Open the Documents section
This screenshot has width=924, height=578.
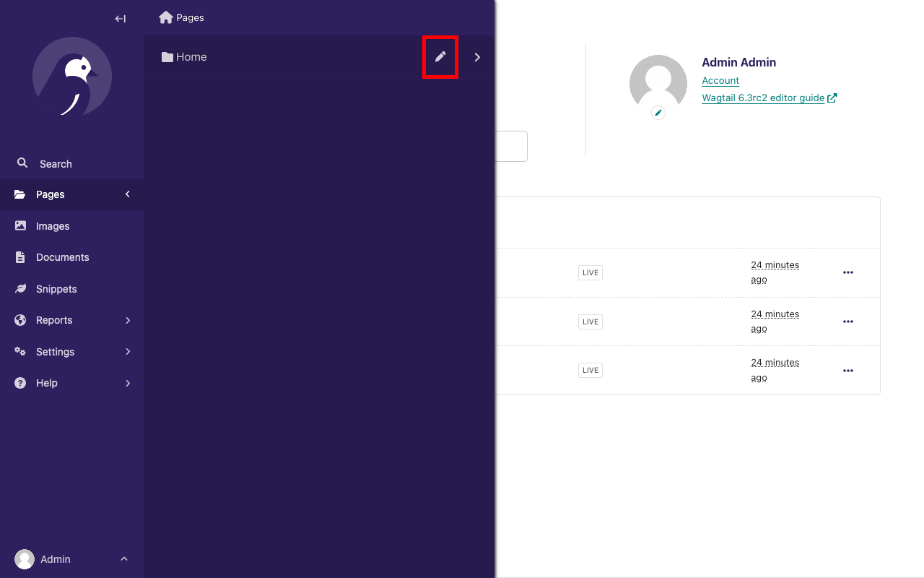pyautogui.click(x=62, y=257)
